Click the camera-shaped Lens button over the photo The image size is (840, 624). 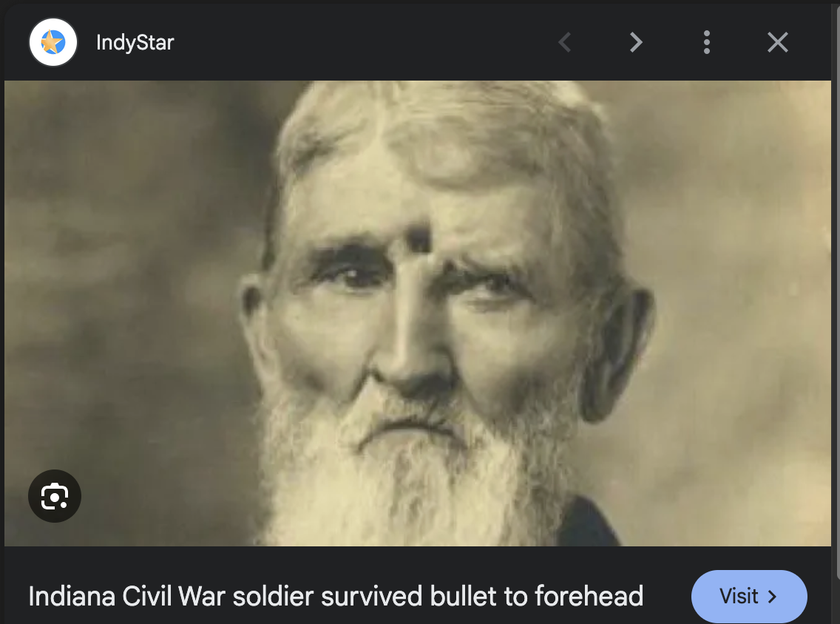coord(55,497)
